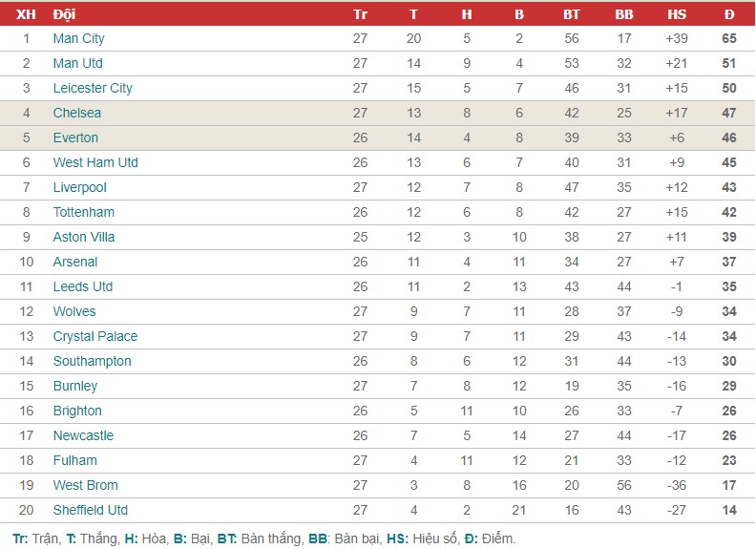The height and width of the screenshot is (549, 756).
Task: Select Southampton in the league table
Action: click(92, 361)
